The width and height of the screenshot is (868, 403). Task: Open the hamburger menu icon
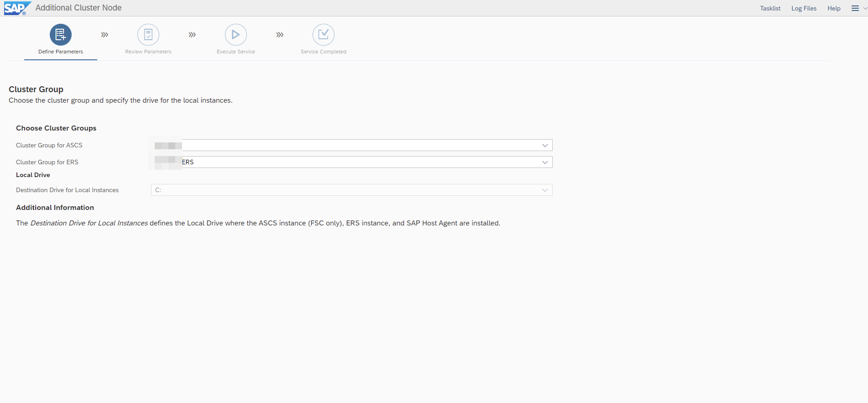tap(855, 8)
